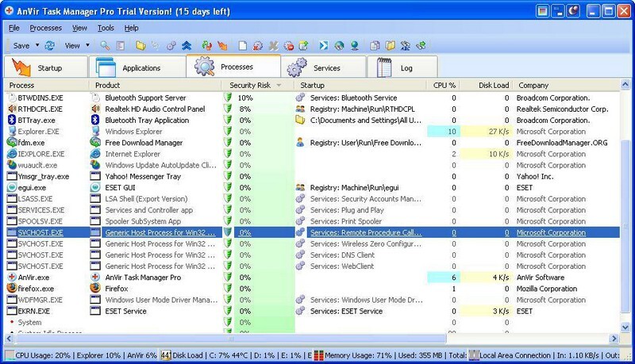Click the Local Area Connection status bar icon

pyautogui.click(x=473, y=355)
